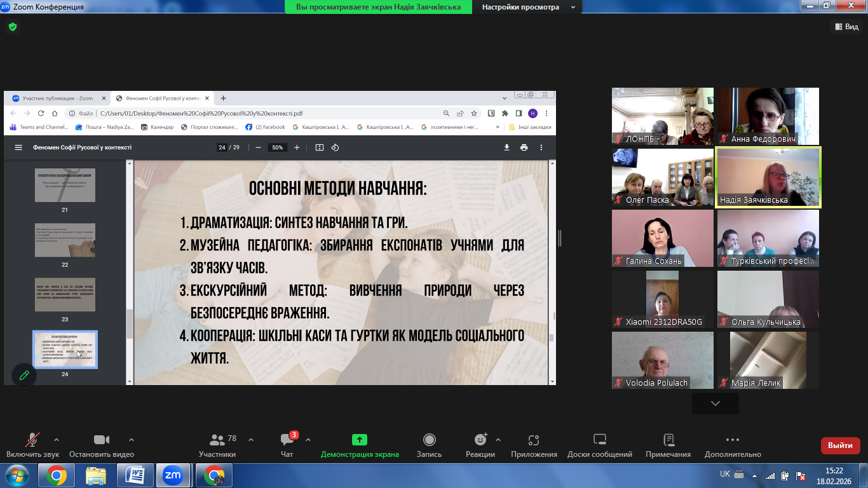
Task: Toggle Демонстрация экрана screen sharing
Action: pyautogui.click(x=360, y=440)
